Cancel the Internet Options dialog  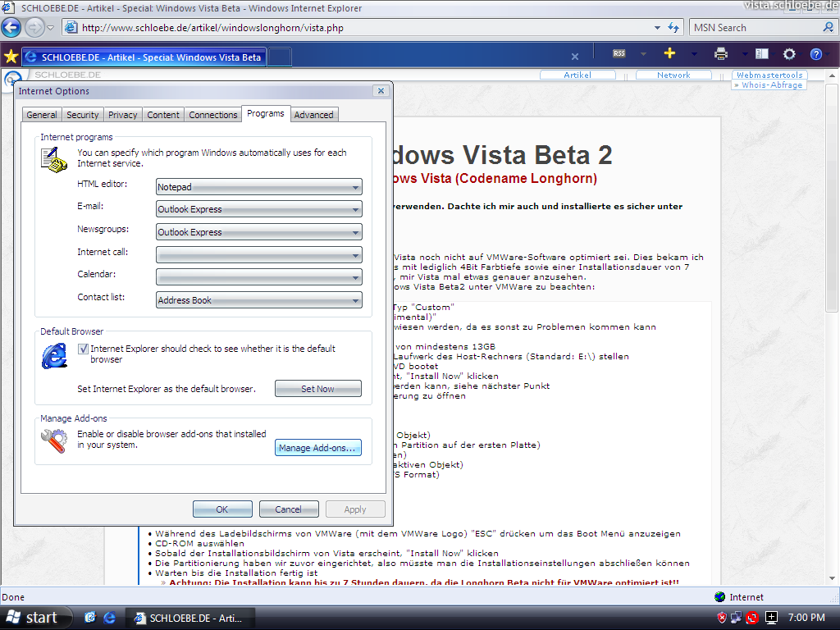[289, 509]
